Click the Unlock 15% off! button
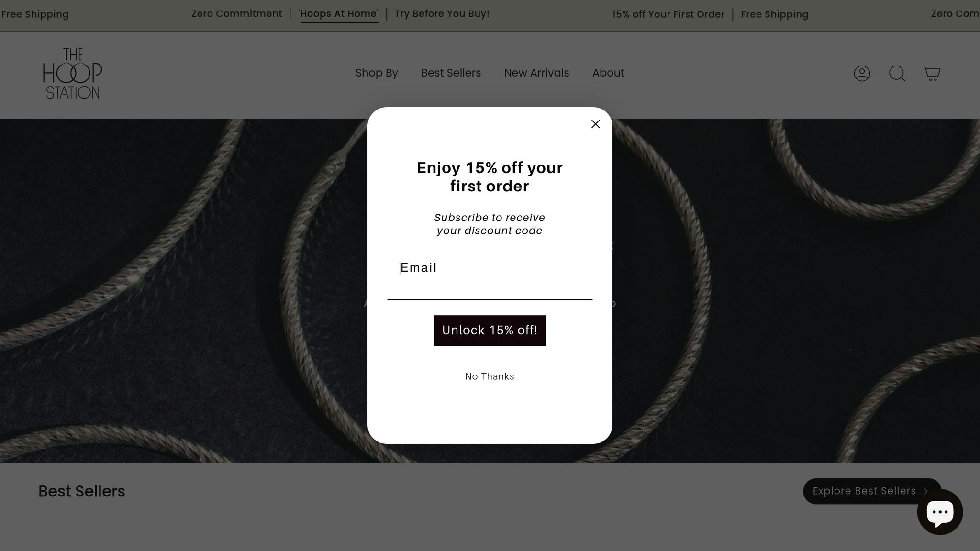The height and width of the screenshot is (551, 980). (490, 331)
